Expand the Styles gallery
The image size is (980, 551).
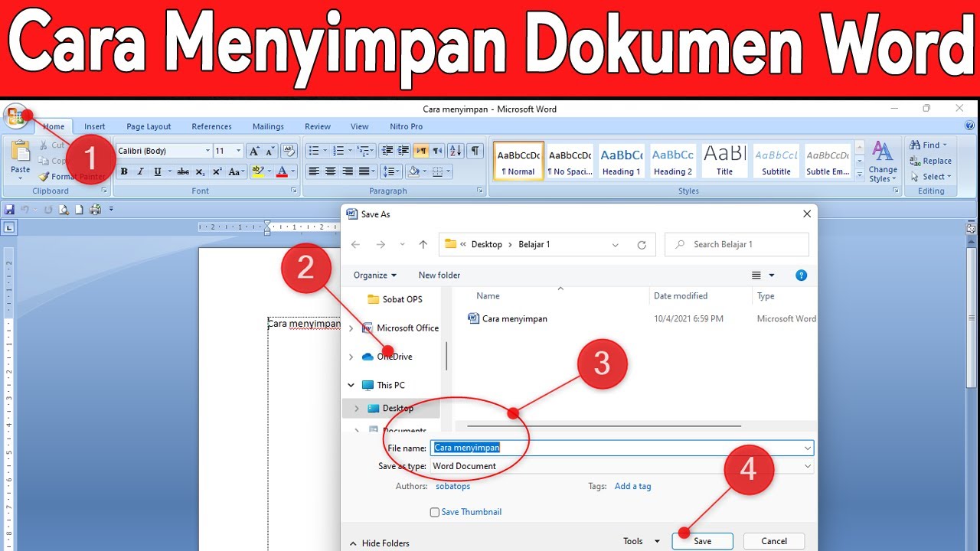[x=859, y=175]
